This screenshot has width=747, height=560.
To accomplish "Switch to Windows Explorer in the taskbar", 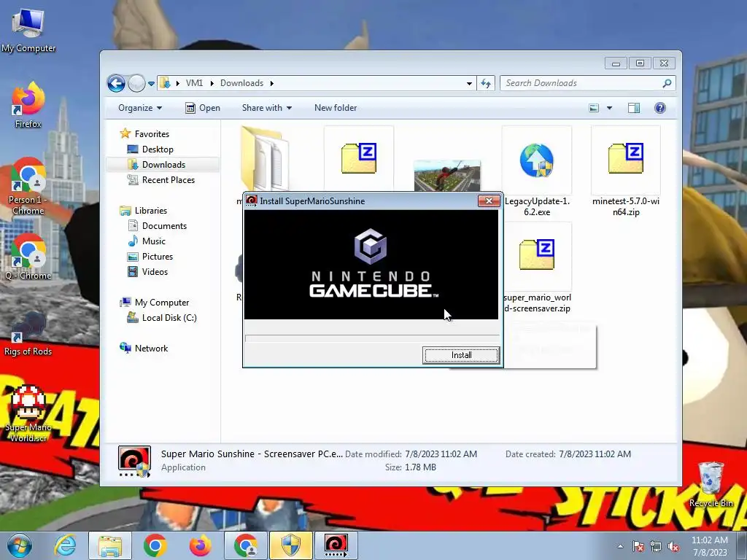I will click(110, 545).
